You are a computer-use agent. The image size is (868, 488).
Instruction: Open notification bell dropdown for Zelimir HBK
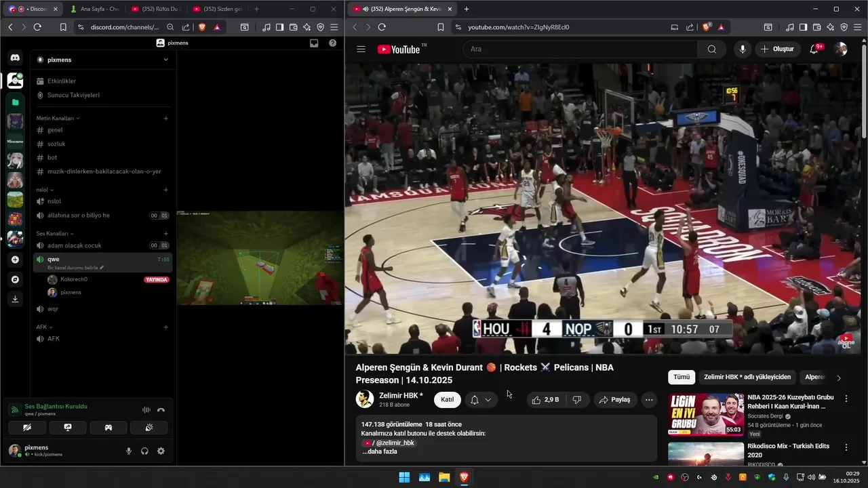point(481,400)
